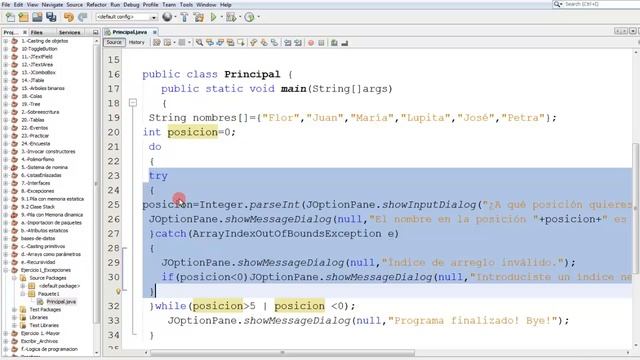Switch to the Files tab
Viewport: 640px width, 360px height.
point(37,32)
